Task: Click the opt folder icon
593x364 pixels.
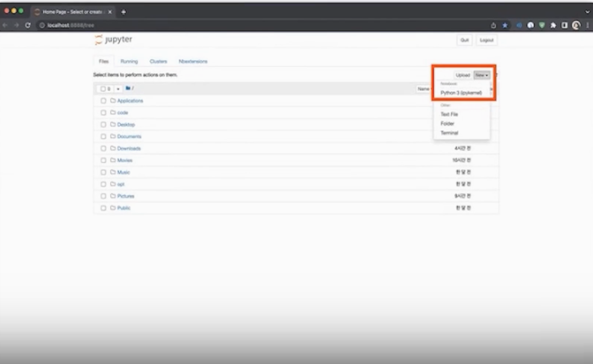Action: coord(113,184)
